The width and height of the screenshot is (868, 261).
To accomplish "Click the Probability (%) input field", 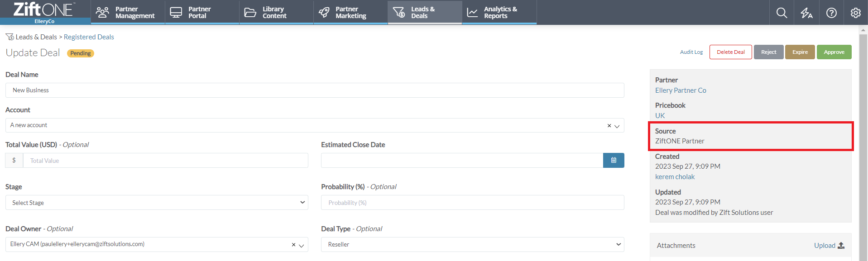I will coord(473,203).
